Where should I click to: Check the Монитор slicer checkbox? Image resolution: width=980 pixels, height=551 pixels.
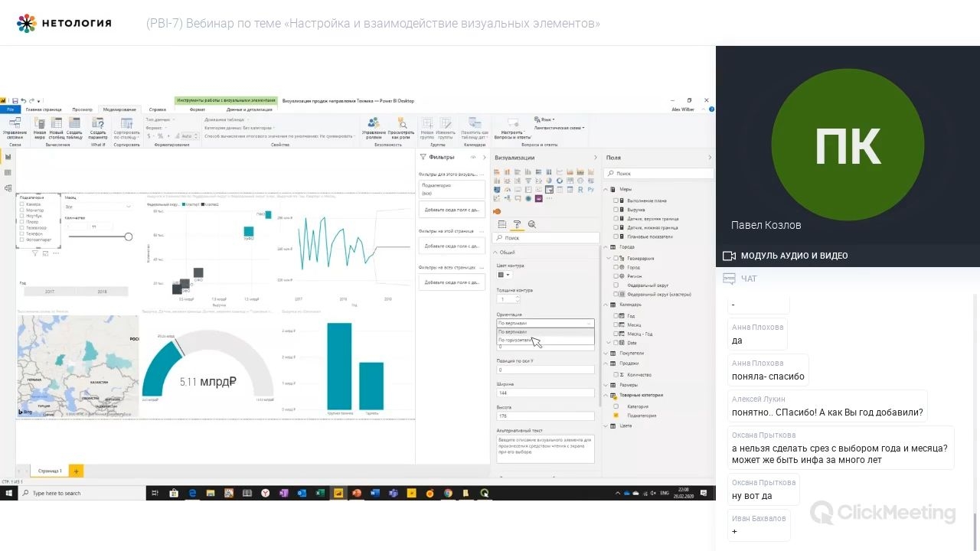click(22, 210)
